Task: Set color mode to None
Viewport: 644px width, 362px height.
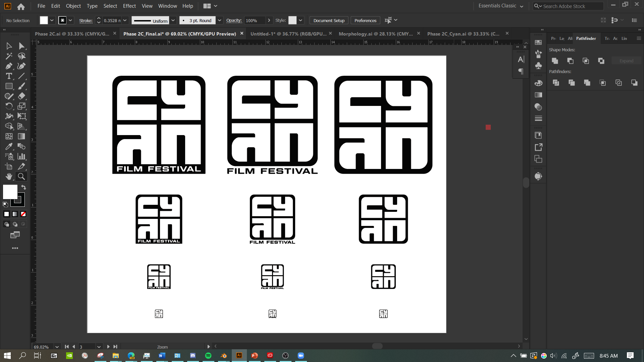Action: tap(23, 214)
